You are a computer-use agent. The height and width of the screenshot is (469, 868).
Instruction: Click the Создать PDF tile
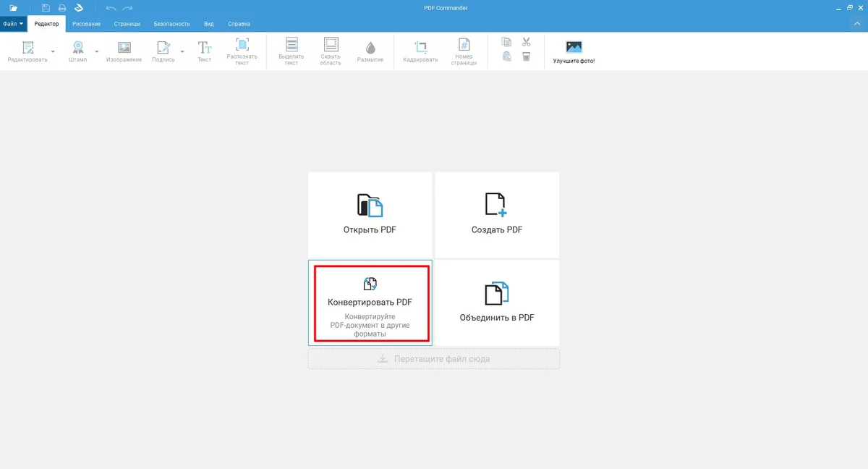(496, 215)
